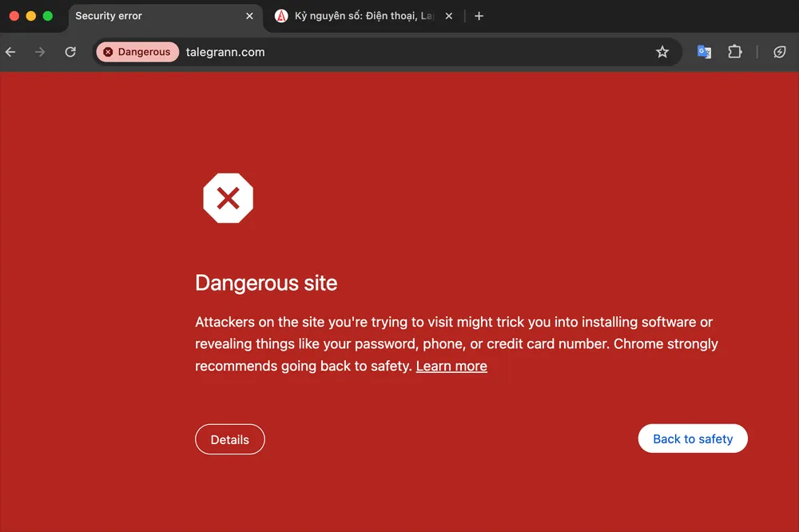Screen dimensions: 799x532
Task: Return to safety via Back to safety
Action: coord(693,439)
